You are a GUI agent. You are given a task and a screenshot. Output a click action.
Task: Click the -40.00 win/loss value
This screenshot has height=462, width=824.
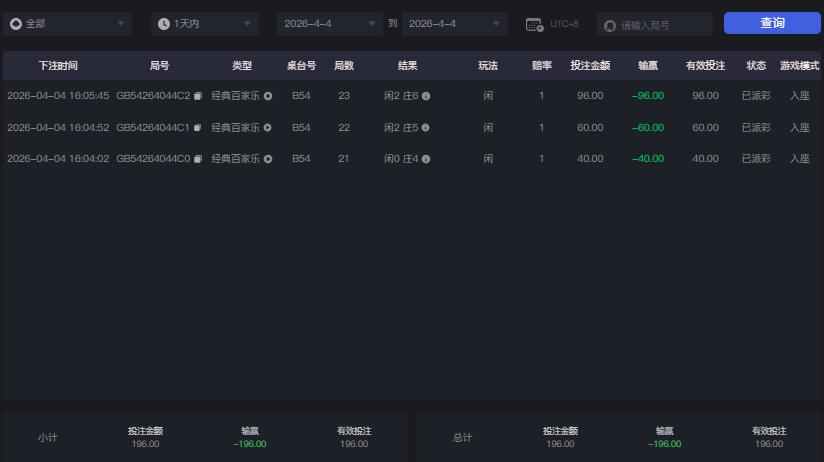pyautogui.click(x=648, y=159)
